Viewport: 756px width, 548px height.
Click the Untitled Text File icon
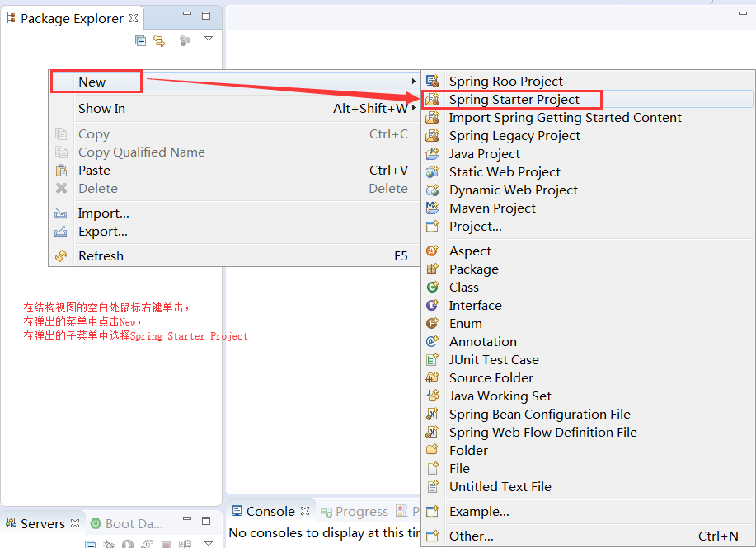pyautogui.click(x=433, y=487)
